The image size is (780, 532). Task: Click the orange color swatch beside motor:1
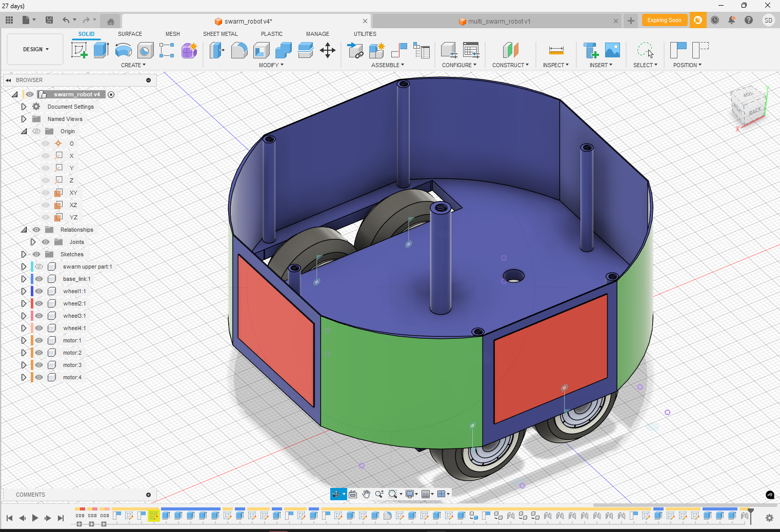tap(32, 340)
